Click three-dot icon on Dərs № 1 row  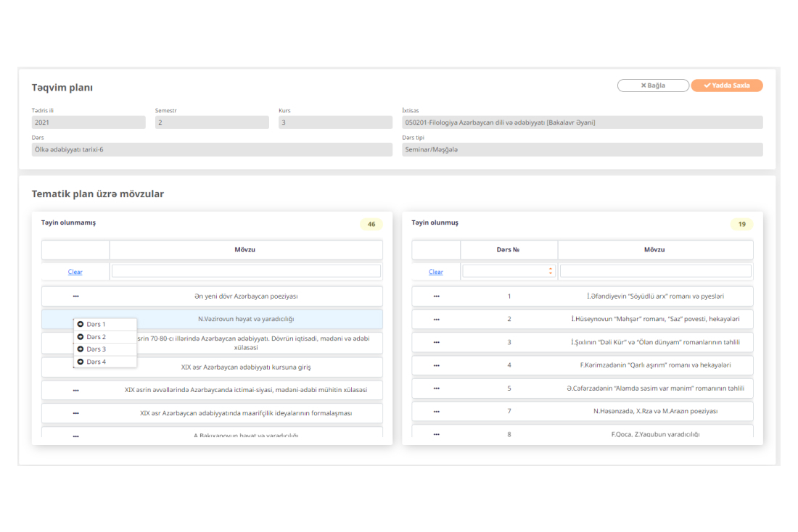[436, 296]
